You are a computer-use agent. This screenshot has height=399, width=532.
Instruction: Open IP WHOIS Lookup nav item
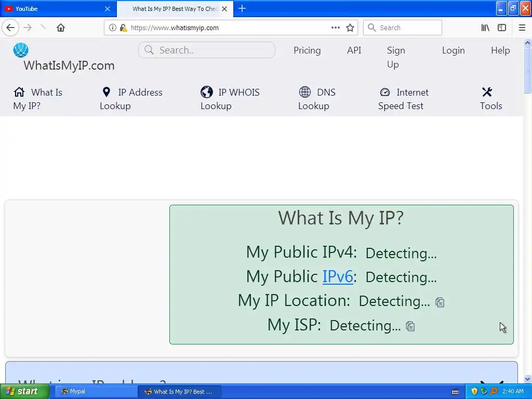pos(230,99)
